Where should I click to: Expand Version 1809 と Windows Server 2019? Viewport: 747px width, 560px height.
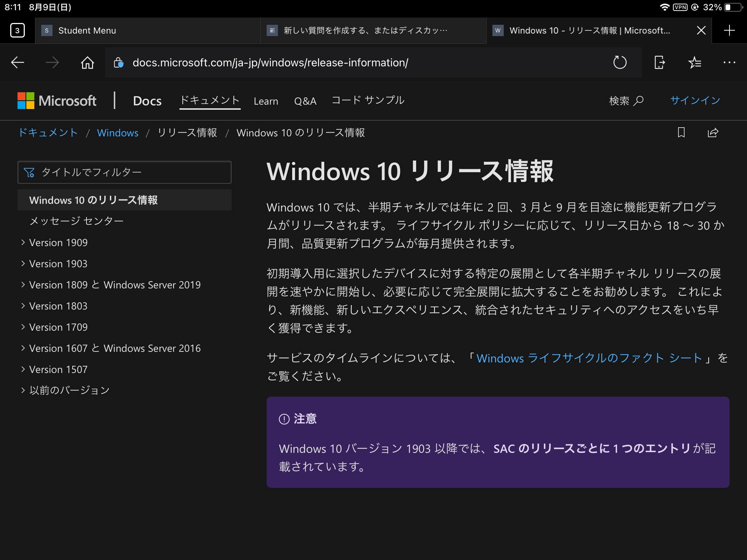pyautogui.click(x=115, y=285)
